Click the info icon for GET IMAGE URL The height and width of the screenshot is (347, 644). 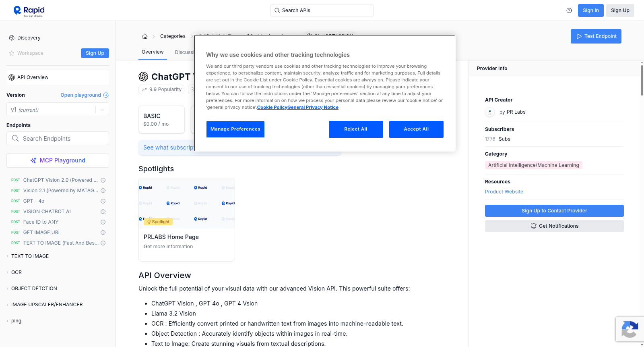click(103, 233)
